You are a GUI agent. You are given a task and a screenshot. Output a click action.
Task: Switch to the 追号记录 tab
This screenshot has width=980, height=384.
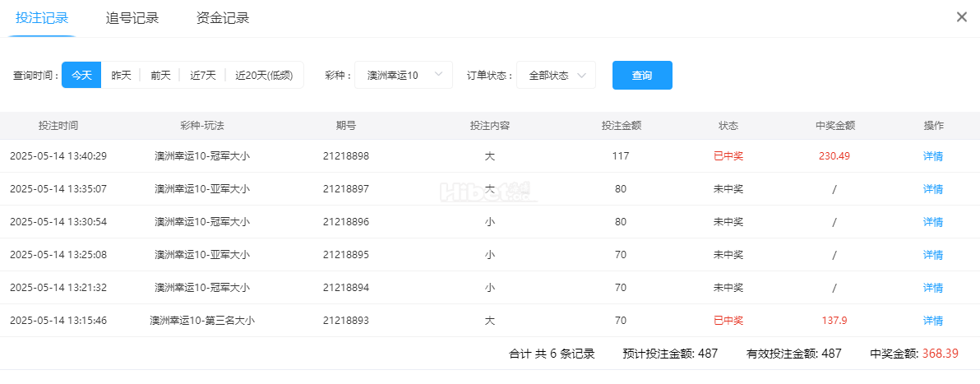click(x=132, y=18)
